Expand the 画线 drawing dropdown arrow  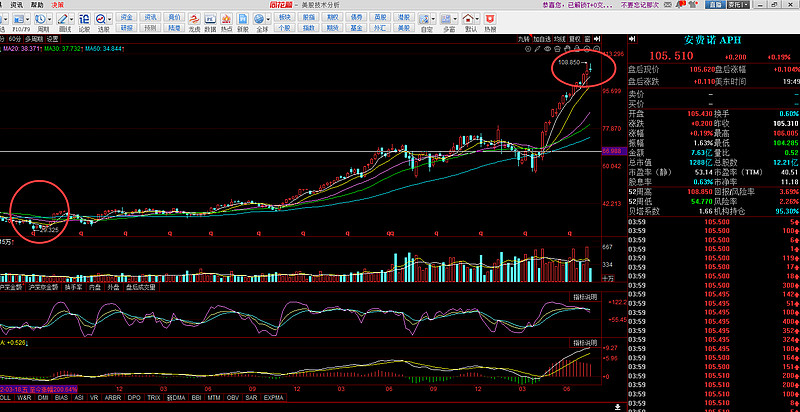point(72,19)
